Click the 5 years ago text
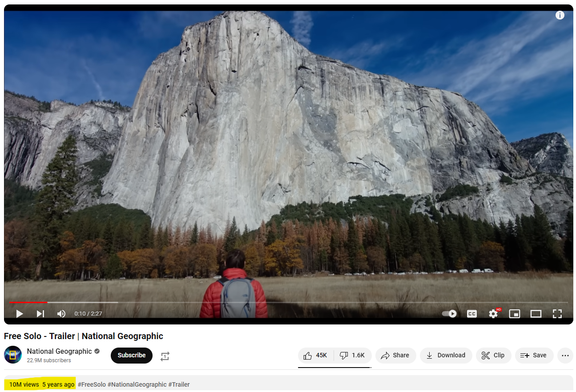 pyautogui.click(x=58, y=384)
